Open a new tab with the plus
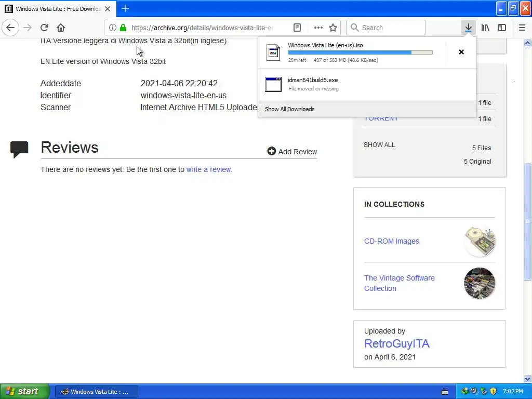This screenshot has width=532, height=399. point(125,8)
